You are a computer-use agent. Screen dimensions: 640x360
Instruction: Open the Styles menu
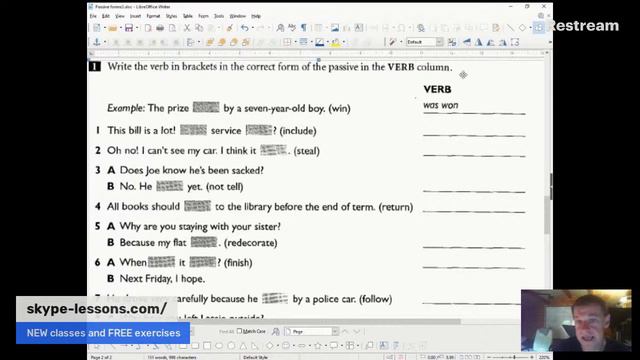pos(171,16)
